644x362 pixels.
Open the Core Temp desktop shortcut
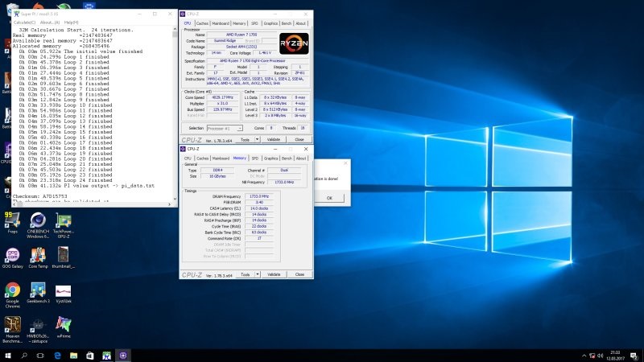point(38,257)
